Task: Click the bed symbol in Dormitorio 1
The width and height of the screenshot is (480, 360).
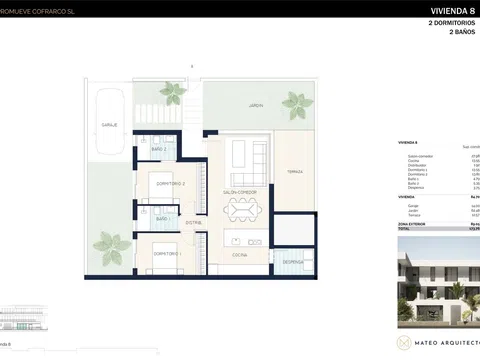Action: [x=166, y=258]
